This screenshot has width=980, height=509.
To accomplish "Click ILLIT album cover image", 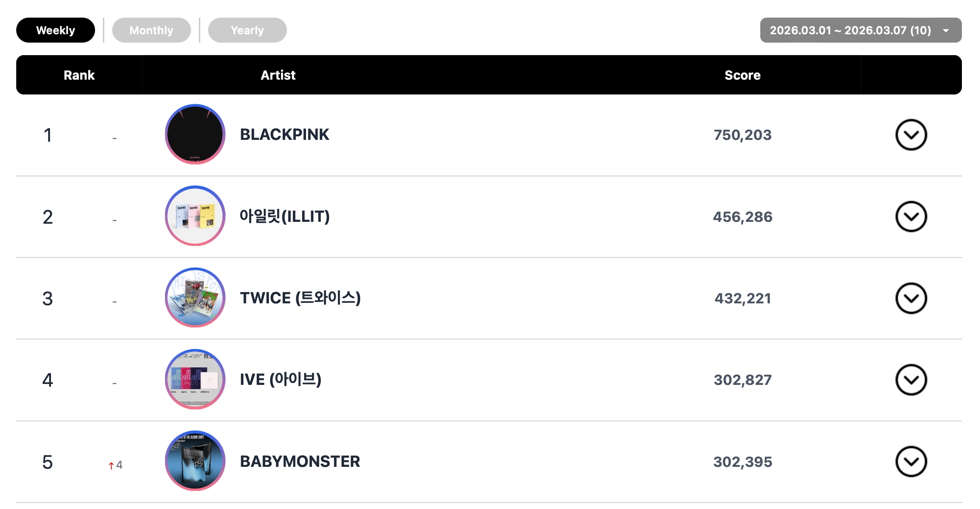I will coord(195,216).
